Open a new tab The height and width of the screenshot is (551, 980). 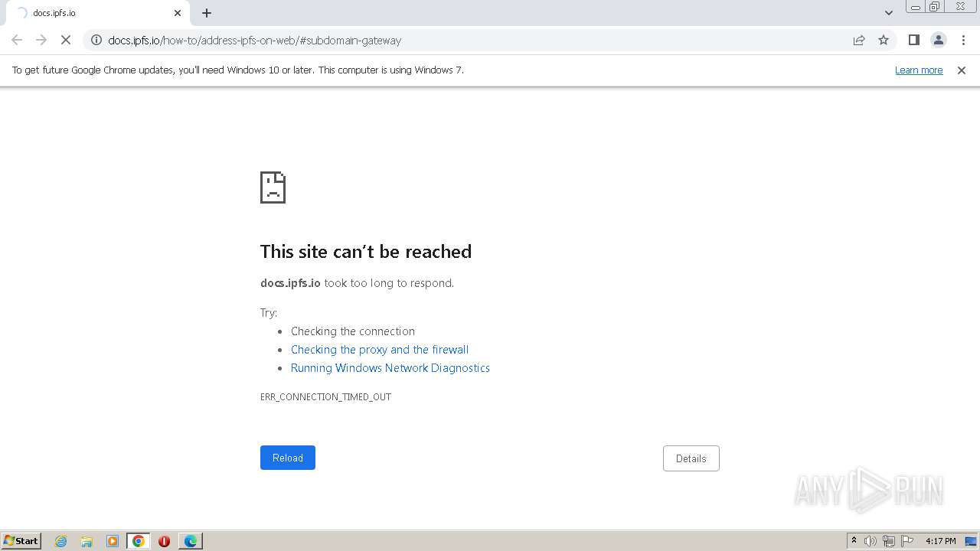pos(207,13)
